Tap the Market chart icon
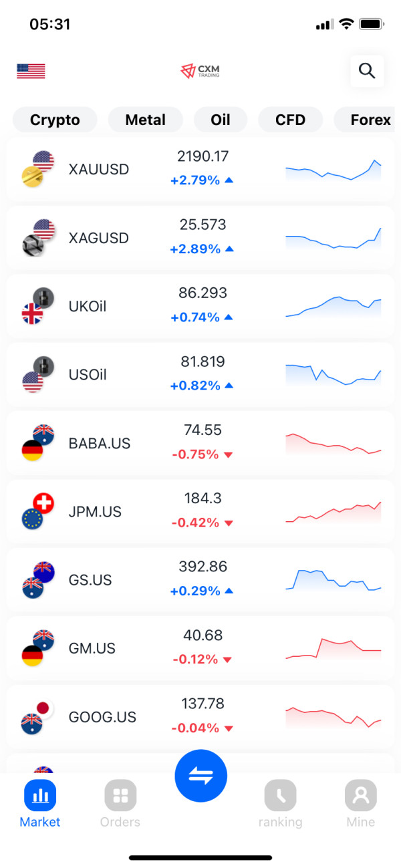 point(40,796)
